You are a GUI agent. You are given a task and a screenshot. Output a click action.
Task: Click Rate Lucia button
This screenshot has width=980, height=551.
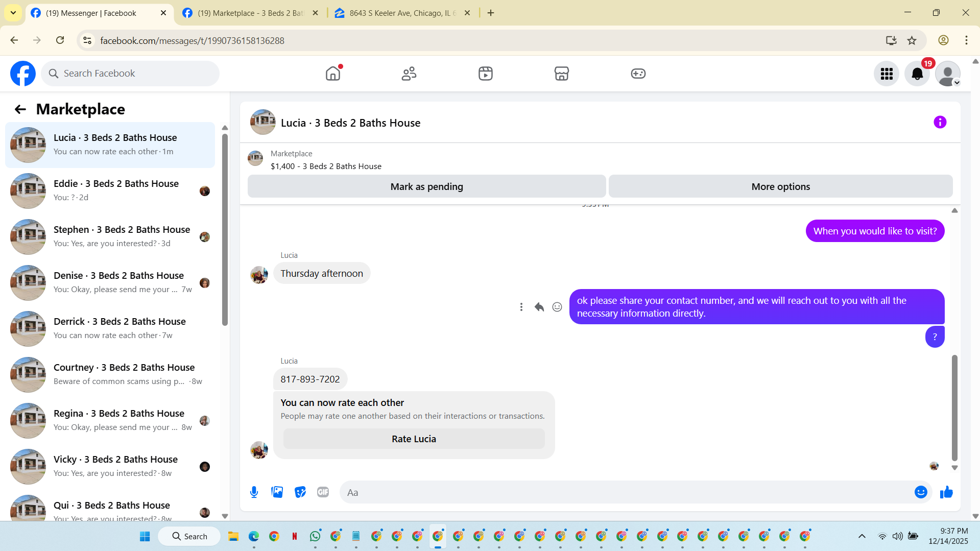coord(414,439)
